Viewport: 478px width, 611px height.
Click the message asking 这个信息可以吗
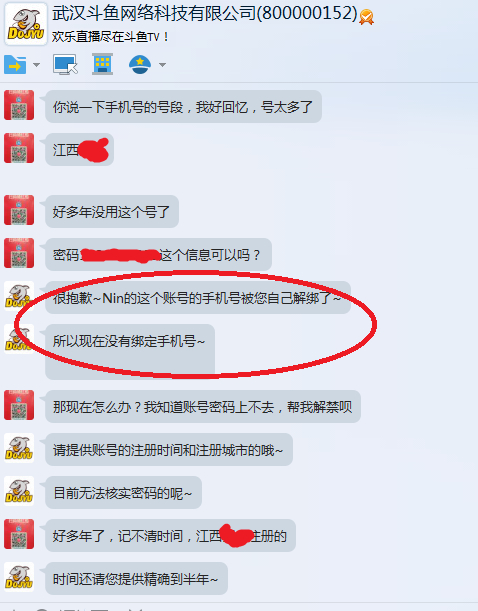click(x=158, y=254)
